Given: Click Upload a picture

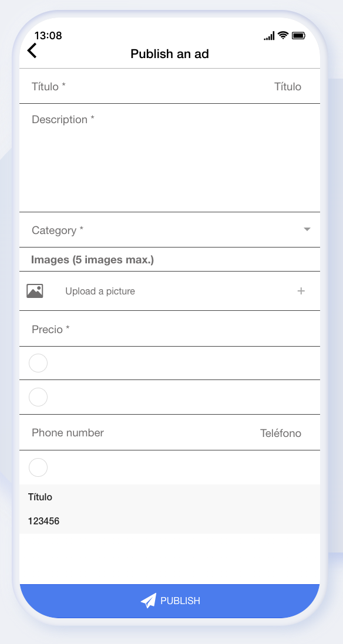Looking at the screenshot, I should coord(100,291).
